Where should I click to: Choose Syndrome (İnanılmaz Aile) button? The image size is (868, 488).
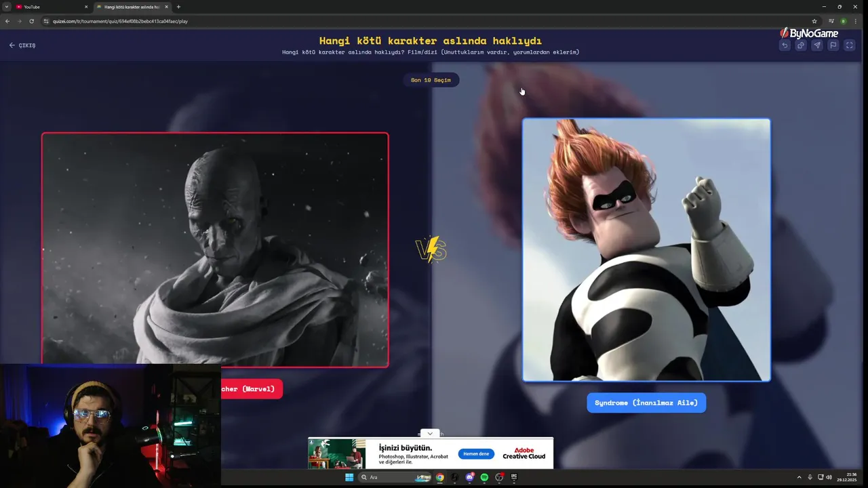coord(646,403)
